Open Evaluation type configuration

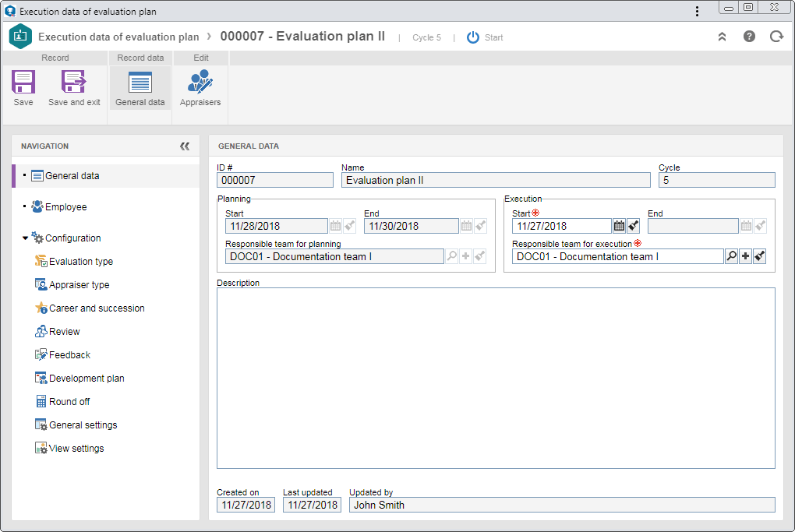pyautogui.click(x=74, y=262)
